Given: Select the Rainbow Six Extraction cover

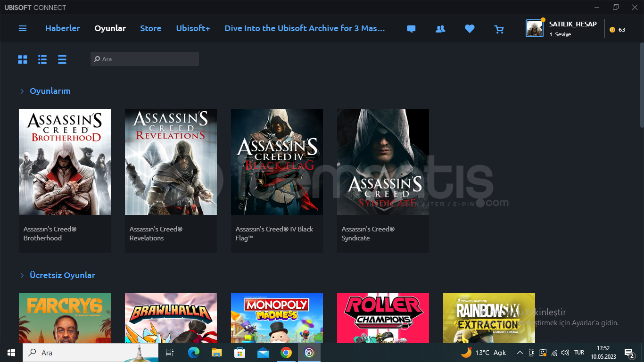Looking at the screenshot, I should coord(489,318).
